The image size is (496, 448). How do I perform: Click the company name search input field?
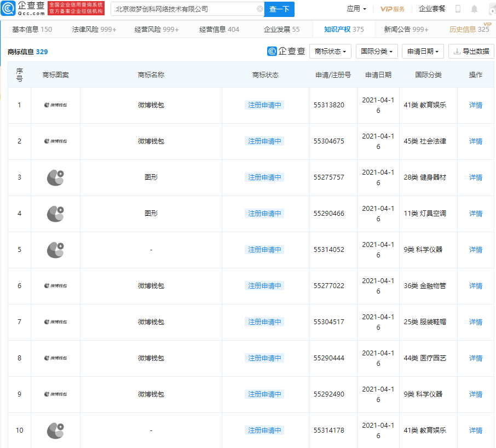pyautogui.click(x=187, y=9)
